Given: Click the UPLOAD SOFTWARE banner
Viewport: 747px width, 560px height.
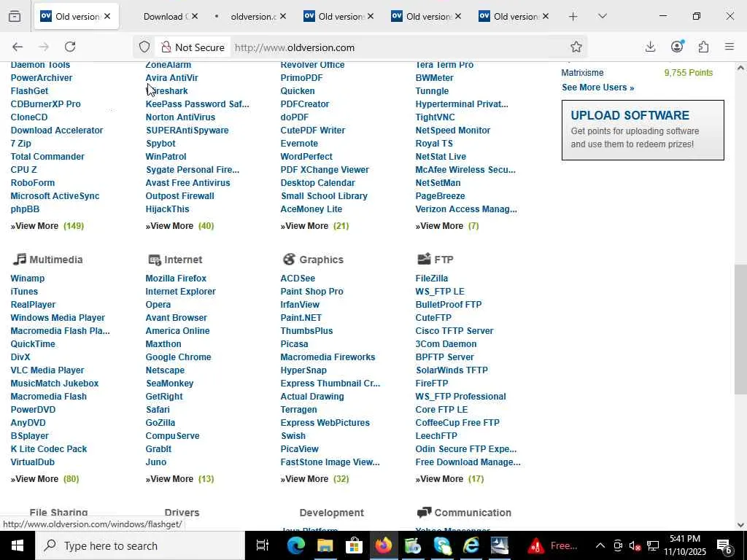Looking at the screenshot, I should tap(643, 130).
